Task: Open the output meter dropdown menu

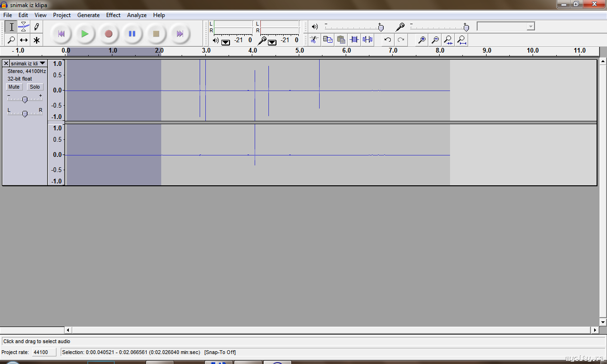Action: [225, 42]
